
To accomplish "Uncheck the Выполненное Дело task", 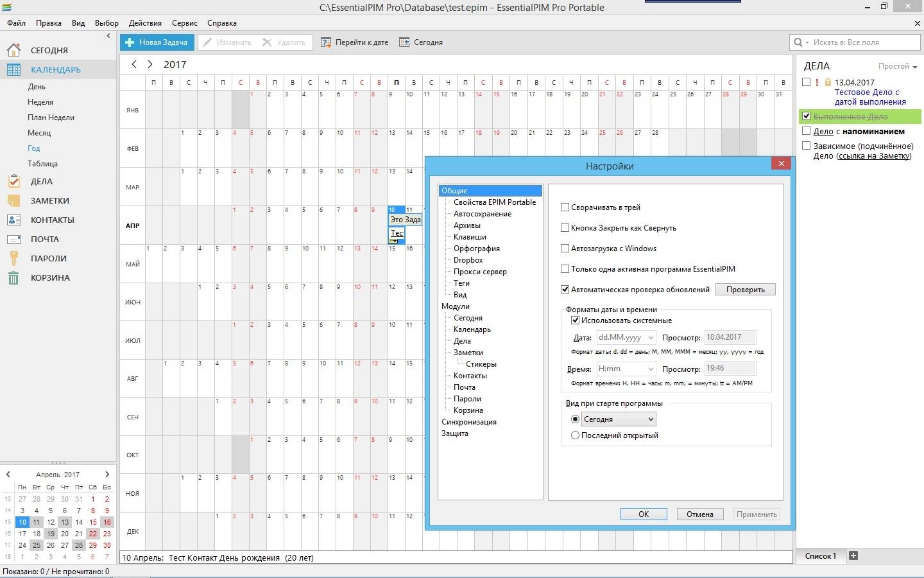I will 807,117.
